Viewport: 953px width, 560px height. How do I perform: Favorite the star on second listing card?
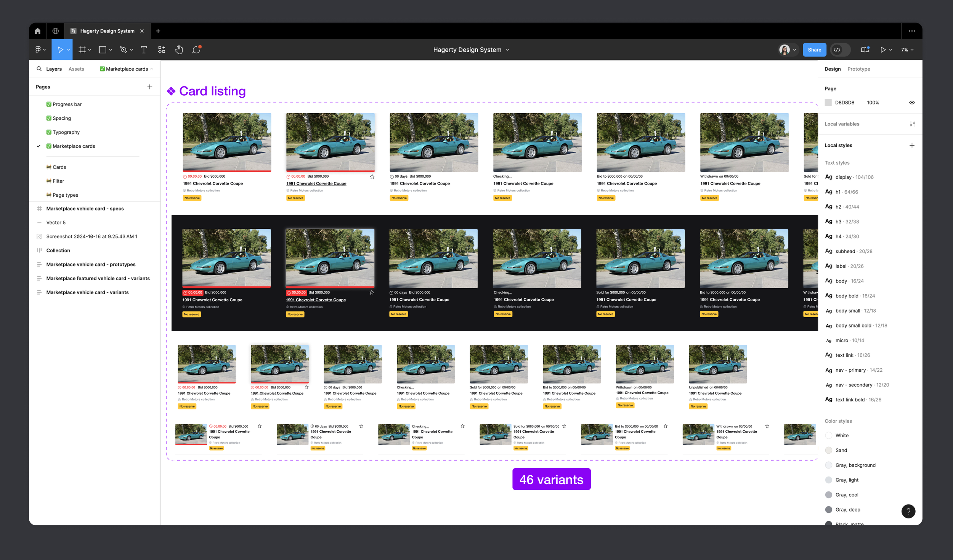[x=372, y=177]
